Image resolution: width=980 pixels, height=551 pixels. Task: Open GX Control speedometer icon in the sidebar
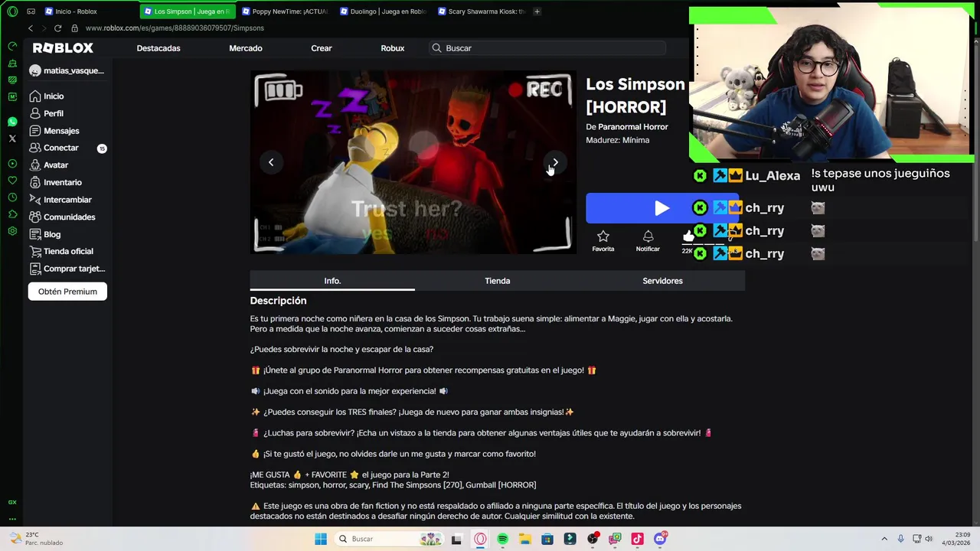tap(12, 46)
